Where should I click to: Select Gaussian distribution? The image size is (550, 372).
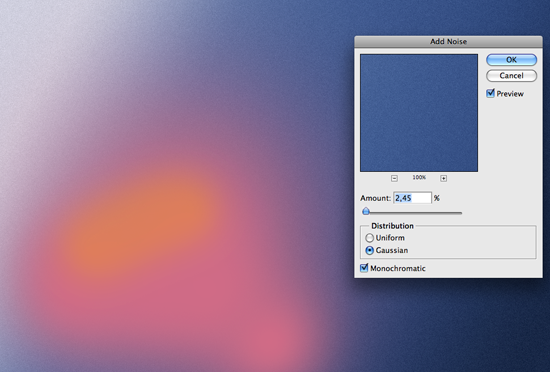click(x=369, y=250)
